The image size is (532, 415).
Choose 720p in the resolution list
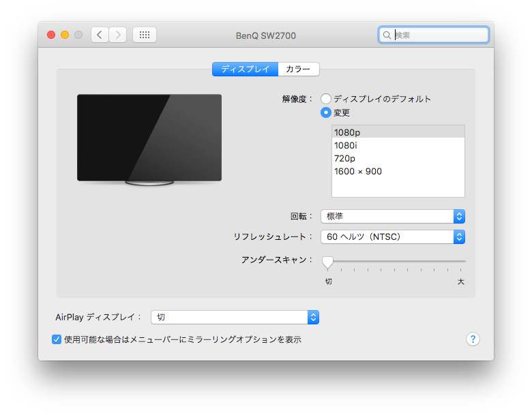398,158
